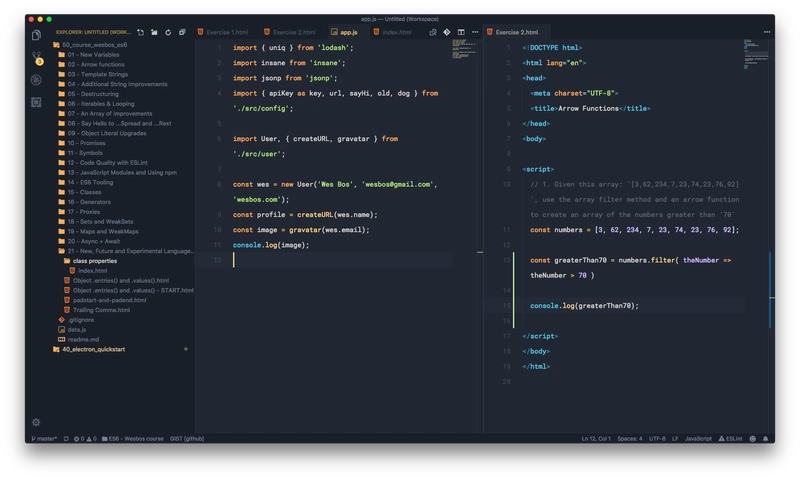This screenshot has width=800, height=479.
Task: Switch to Exercise 2.html tab in left group
Action: 290,32
